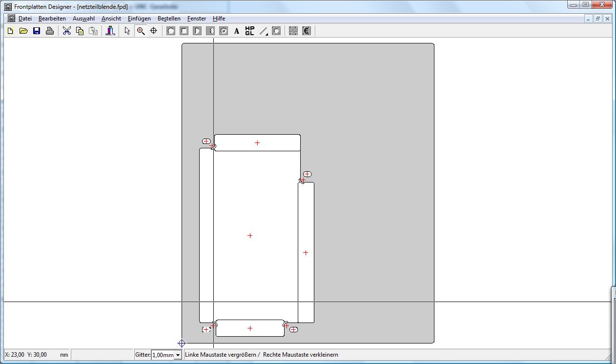Open the Bestellen menu
Image resolution: width=616 pixels, height=364 pixels.
[169, 19]
